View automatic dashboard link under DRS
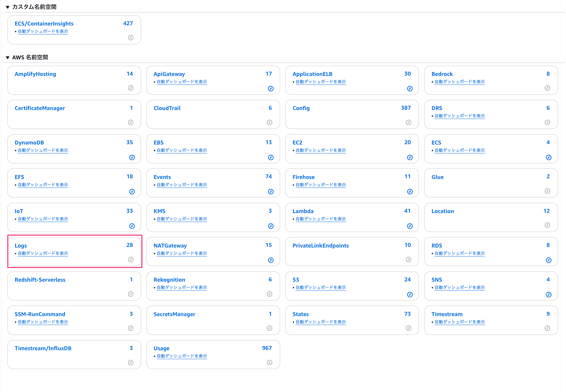The image size is (566, 392). (x=460, y=116)
